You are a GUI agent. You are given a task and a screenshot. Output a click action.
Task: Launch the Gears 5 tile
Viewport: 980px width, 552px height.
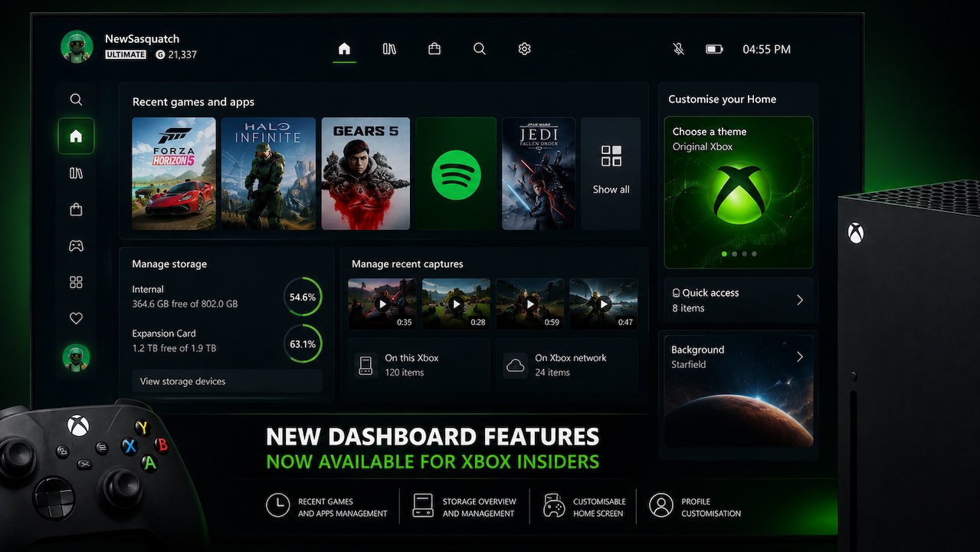coord(365,173)
